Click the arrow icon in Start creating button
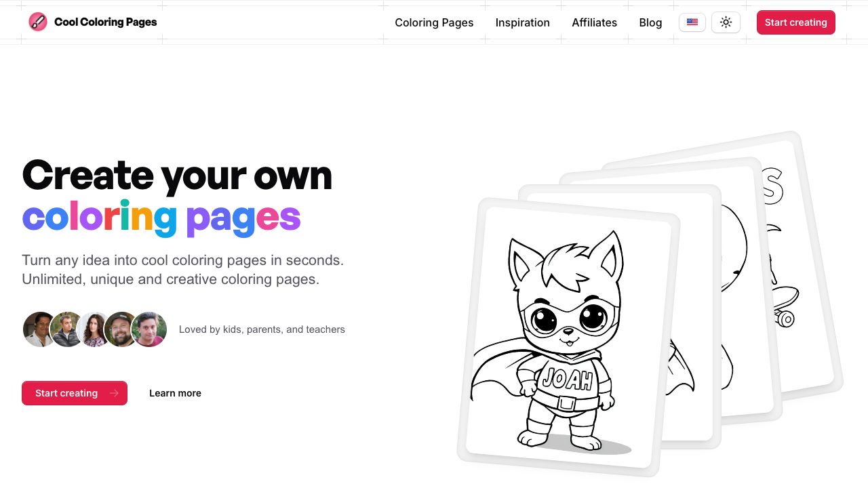 click(113, 393)
